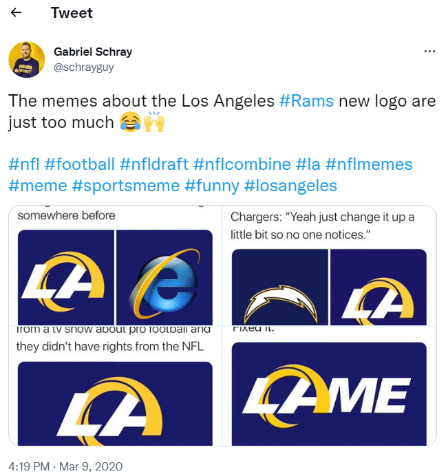Click the 4:19 PM Mar 9, 2020 timestamp
Image resolution: width=448 pixels, height=476 pixels.
65,466
